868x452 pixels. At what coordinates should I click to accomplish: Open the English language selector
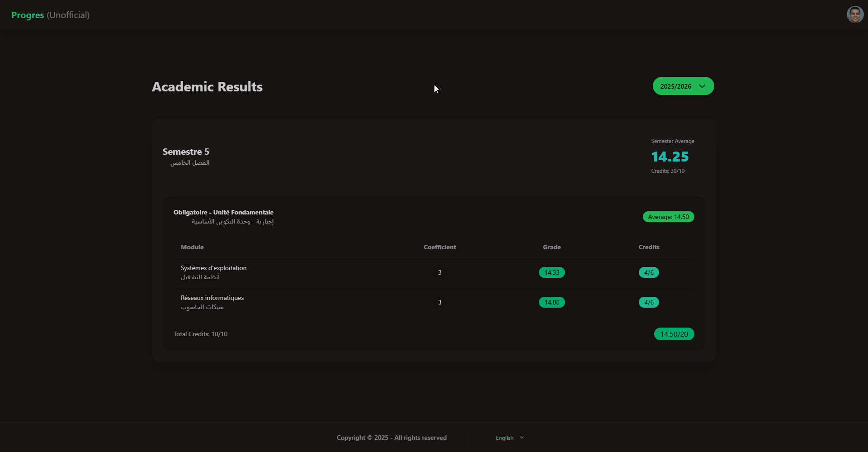tap(504, 438)
